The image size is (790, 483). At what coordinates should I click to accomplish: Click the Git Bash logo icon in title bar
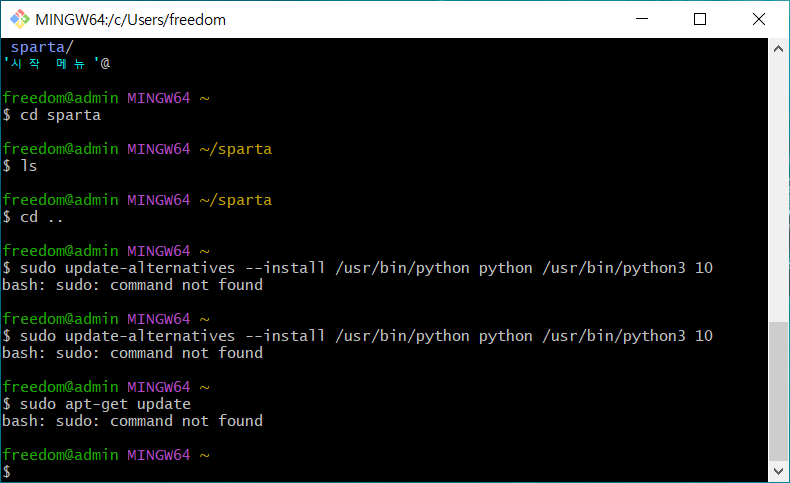click(20, 19)
